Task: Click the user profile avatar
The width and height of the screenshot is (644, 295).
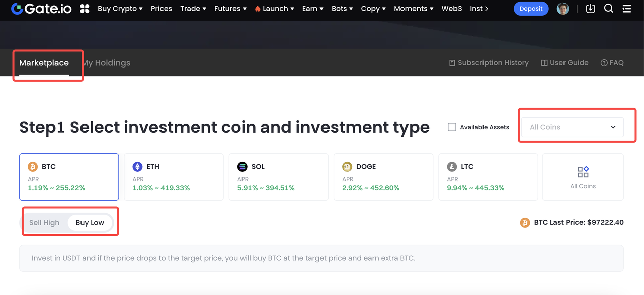Action: tap(563, 9)
